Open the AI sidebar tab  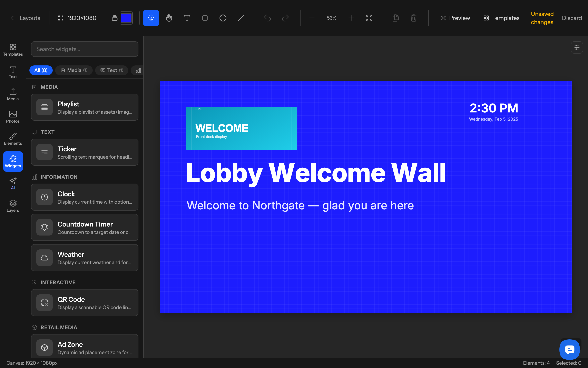click(13, 184)
